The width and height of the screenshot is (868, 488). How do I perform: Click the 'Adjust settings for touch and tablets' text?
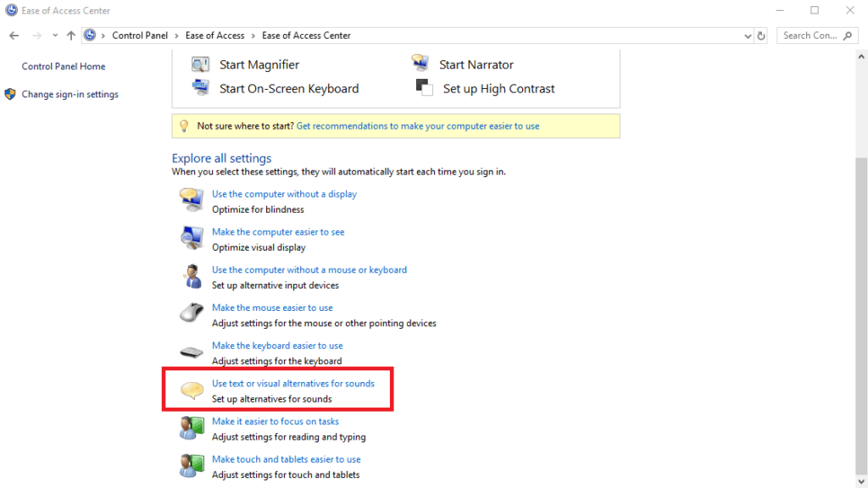[x=286, y=474]
